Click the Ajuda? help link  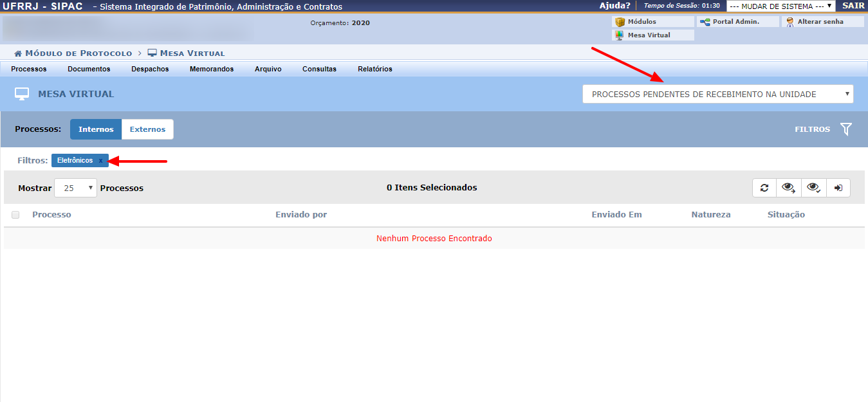[x=614, y=6]
